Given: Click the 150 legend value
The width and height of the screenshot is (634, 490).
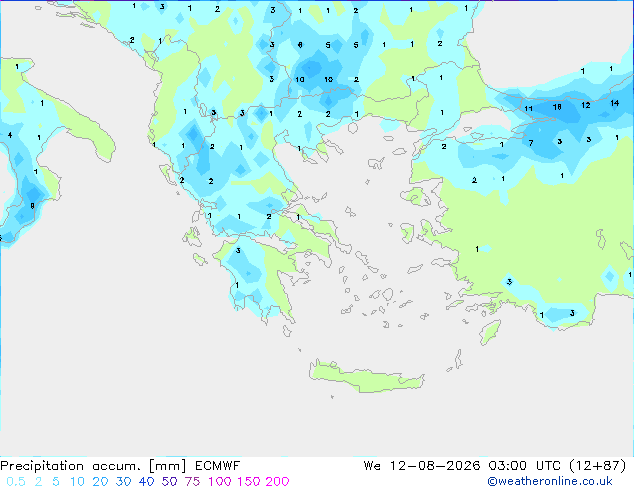Looking at the screenshot, I should click(x=248, y=482).
